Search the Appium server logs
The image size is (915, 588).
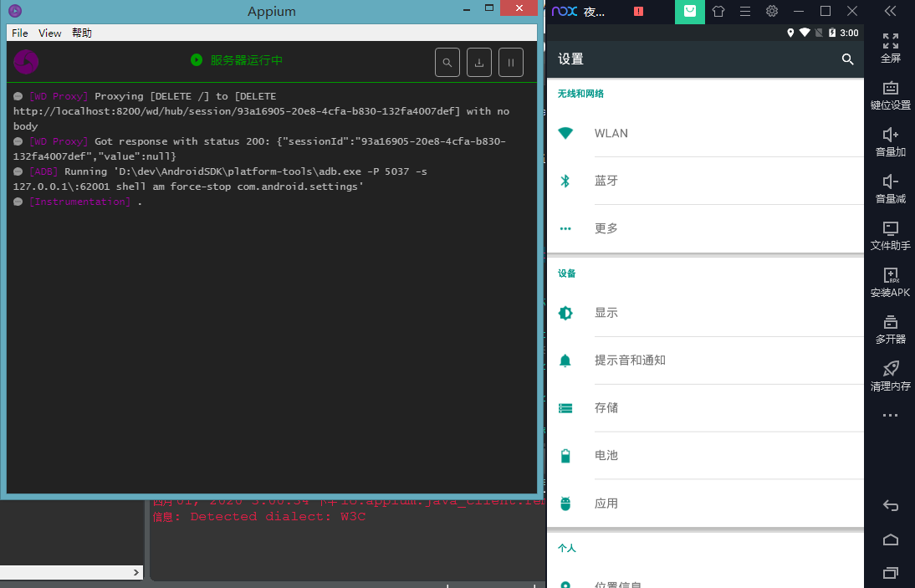click(447, 62)
